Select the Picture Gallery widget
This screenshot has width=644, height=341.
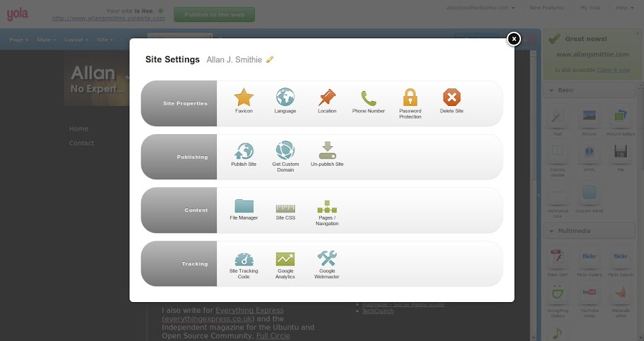point(620,122)
